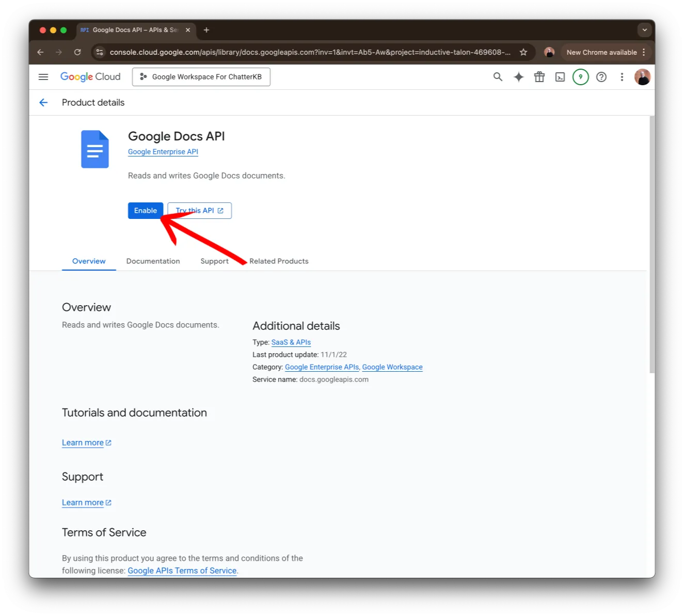Click the Last product update 11/1/22 text
Image resolution: width=684 pixels, height=616 pixels.
299,355
